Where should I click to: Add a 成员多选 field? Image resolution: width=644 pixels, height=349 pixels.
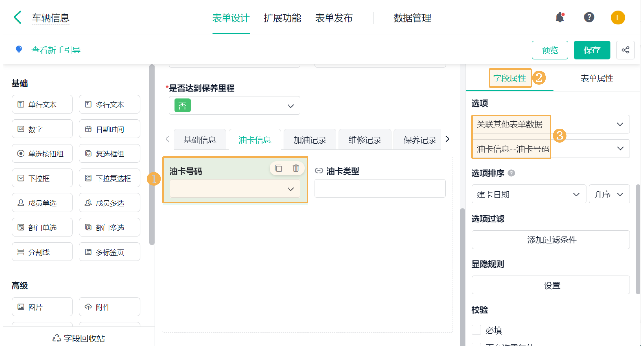click(109, 203)
